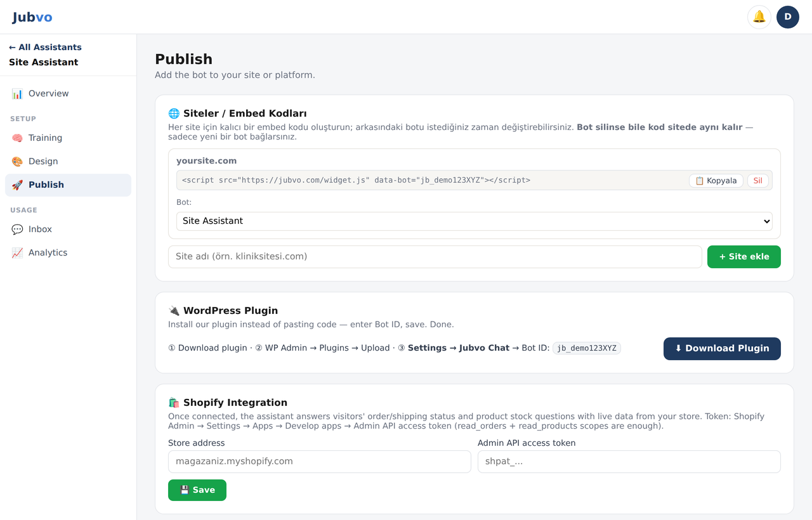Open the Design section
This screenshot has height=520, width=812.
click(68, 161)
